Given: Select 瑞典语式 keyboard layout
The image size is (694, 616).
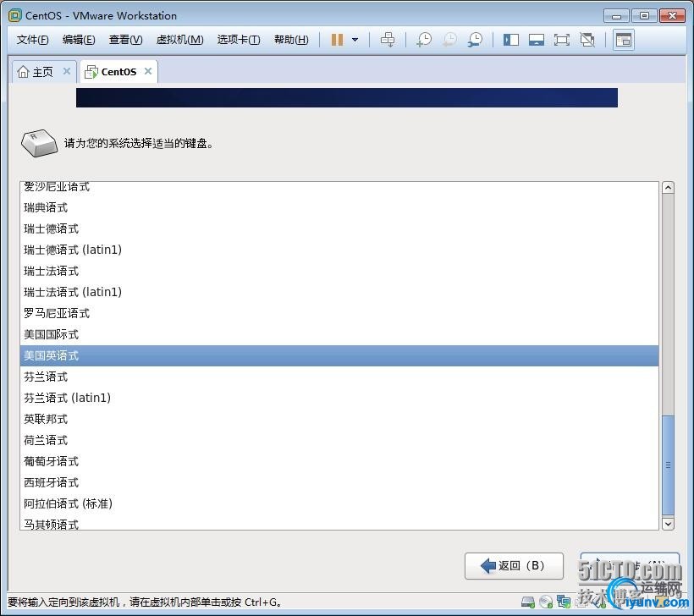Looking at the screenshot, I should [339, 207].
